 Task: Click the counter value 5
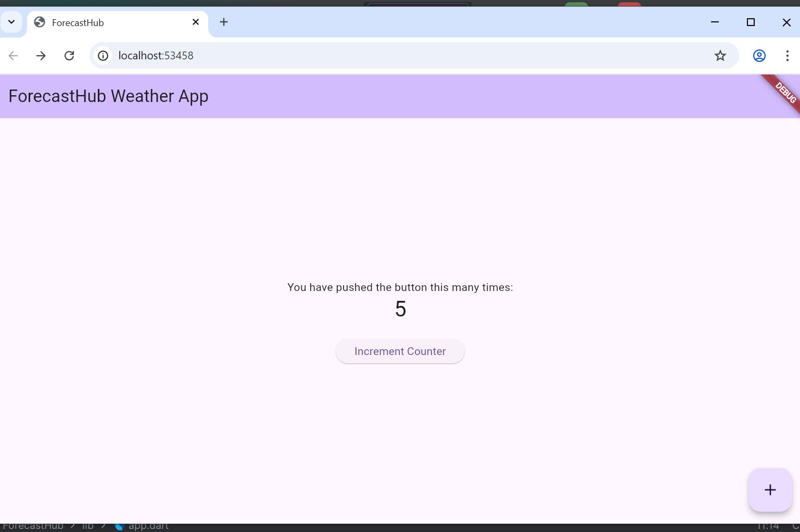coord(400,309)
